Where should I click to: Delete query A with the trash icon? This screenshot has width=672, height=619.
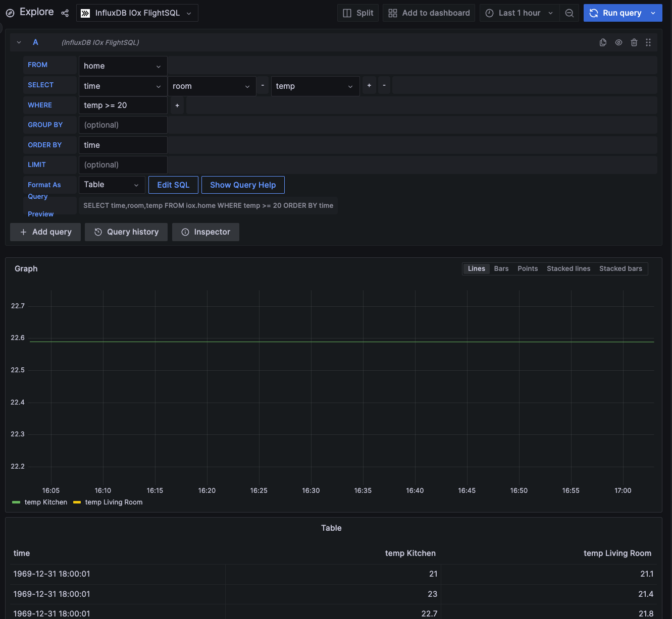coord(634,42)
